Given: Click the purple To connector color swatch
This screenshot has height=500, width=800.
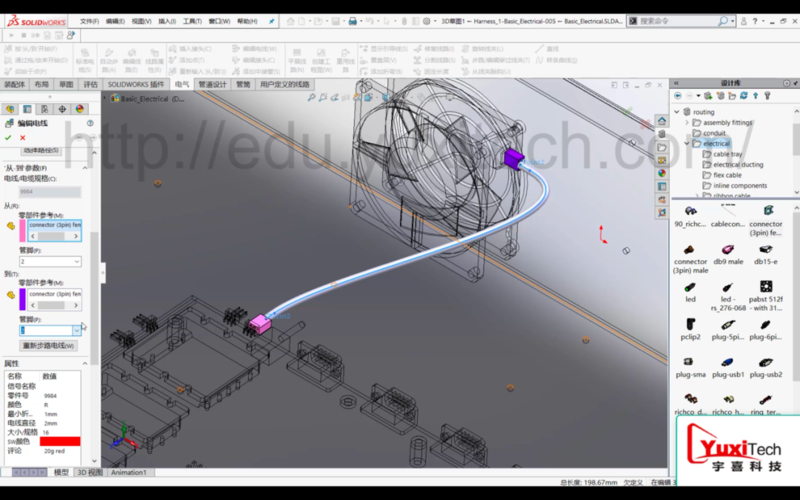Looking at the screenshot, I should pos(22,299).
